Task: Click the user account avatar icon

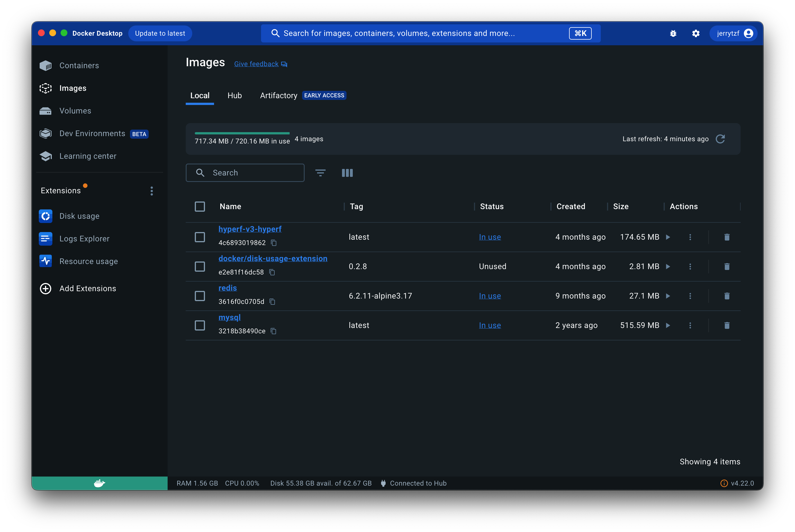Action: 748,33
